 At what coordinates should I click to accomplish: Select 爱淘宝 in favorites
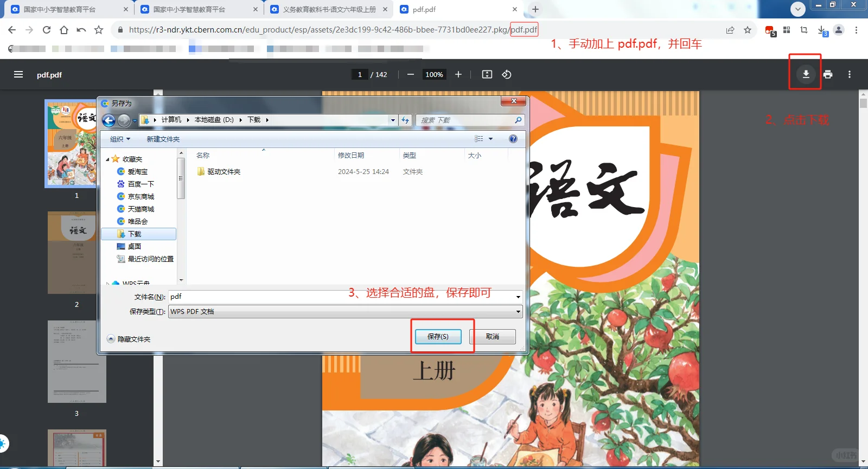click(137, 171)
